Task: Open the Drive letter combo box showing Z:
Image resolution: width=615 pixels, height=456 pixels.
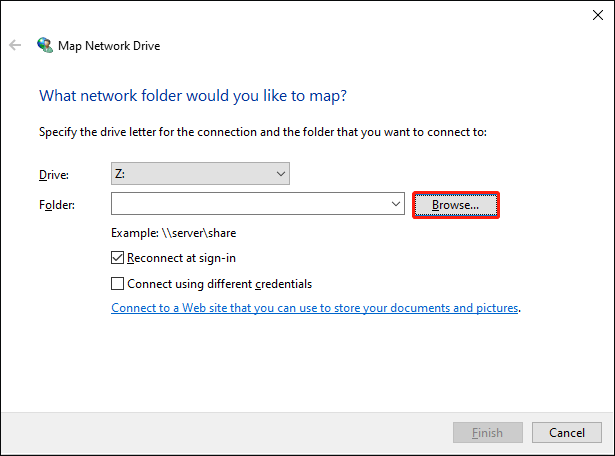Action: [200, 173]
